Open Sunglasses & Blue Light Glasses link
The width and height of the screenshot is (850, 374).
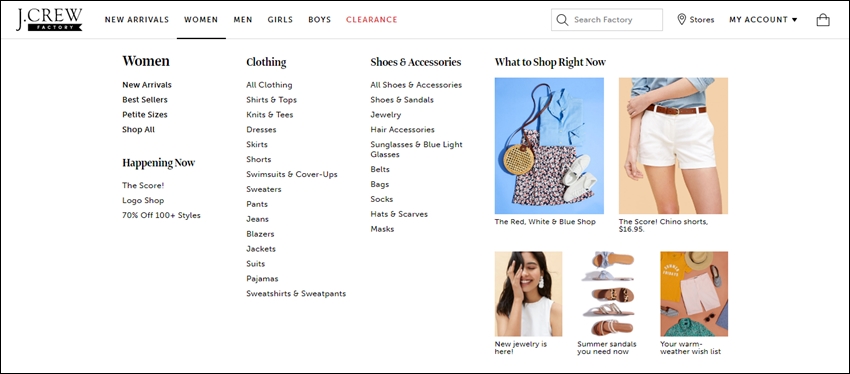[x=416, y=150]
